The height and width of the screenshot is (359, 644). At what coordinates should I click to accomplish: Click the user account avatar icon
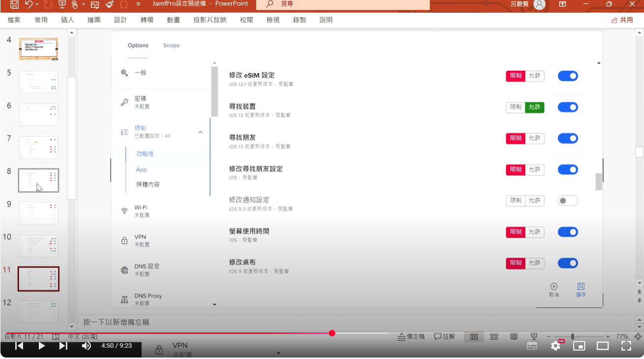(x=539, y=4)
